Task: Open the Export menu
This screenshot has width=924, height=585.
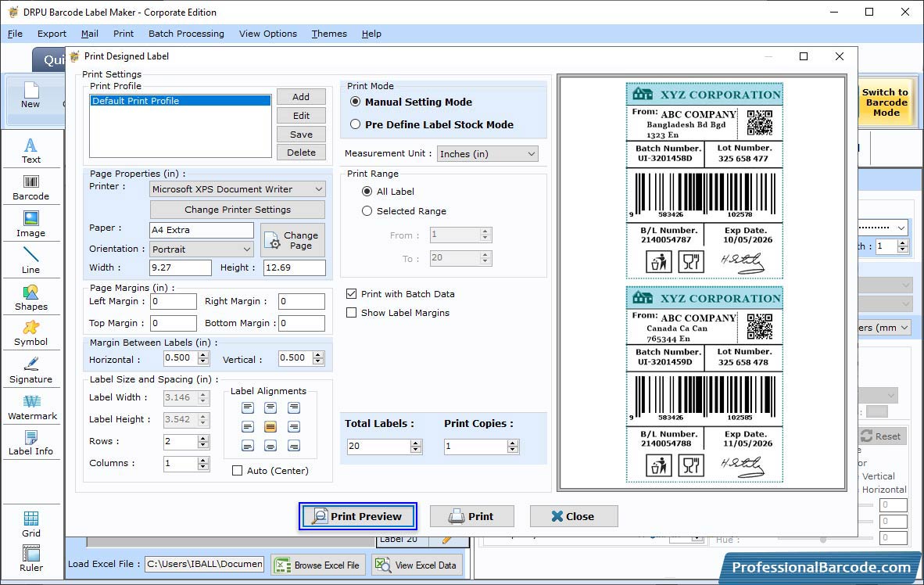Action: coord(52,34)
